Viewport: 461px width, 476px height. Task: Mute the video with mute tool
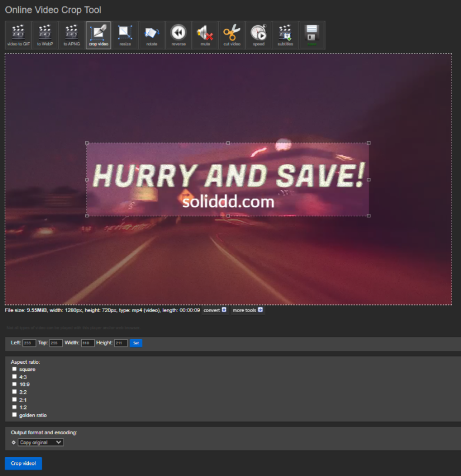(205, 35)
